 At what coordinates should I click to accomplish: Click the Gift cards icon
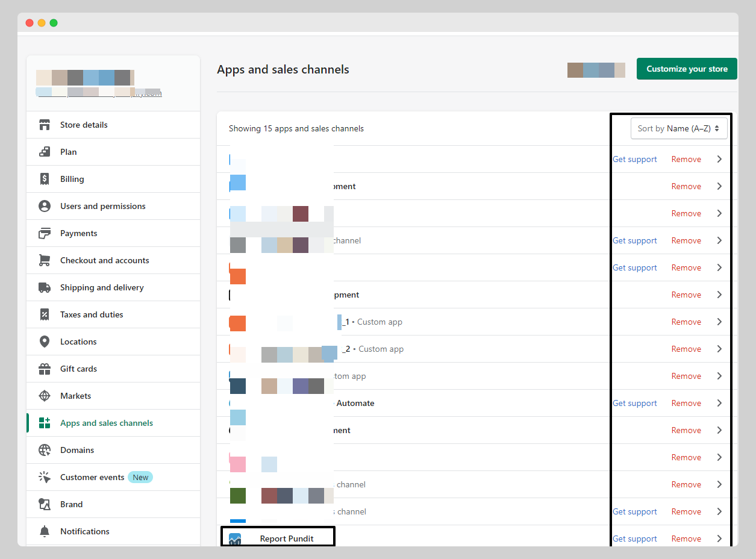coord(44,369)
